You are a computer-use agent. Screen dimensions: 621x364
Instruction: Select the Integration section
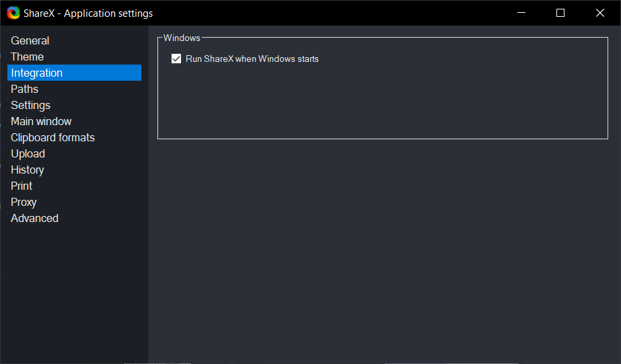click(x=74, y=73)
